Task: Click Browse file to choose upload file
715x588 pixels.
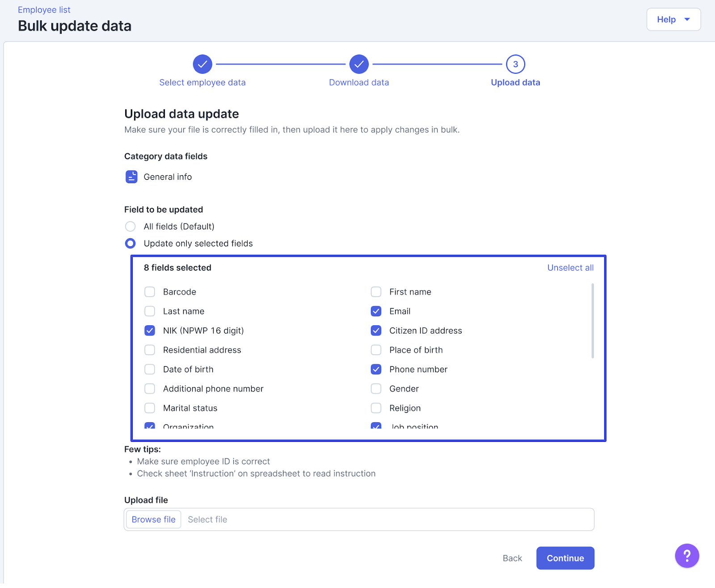Action: (x=153, y=519)
